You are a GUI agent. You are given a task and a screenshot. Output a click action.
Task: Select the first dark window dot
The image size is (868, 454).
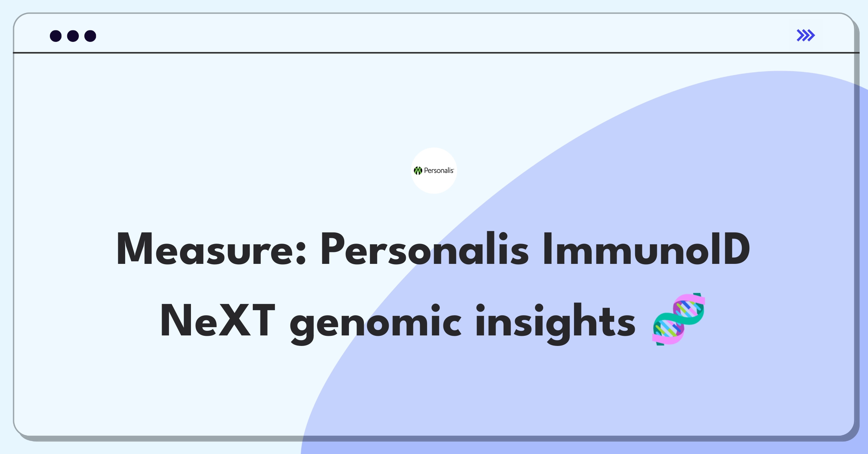(x=56, y=36)
